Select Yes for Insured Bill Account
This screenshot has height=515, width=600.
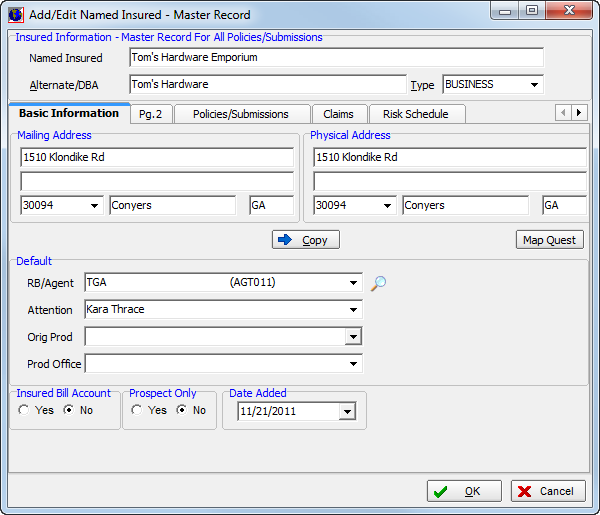(x=24, y=410)
